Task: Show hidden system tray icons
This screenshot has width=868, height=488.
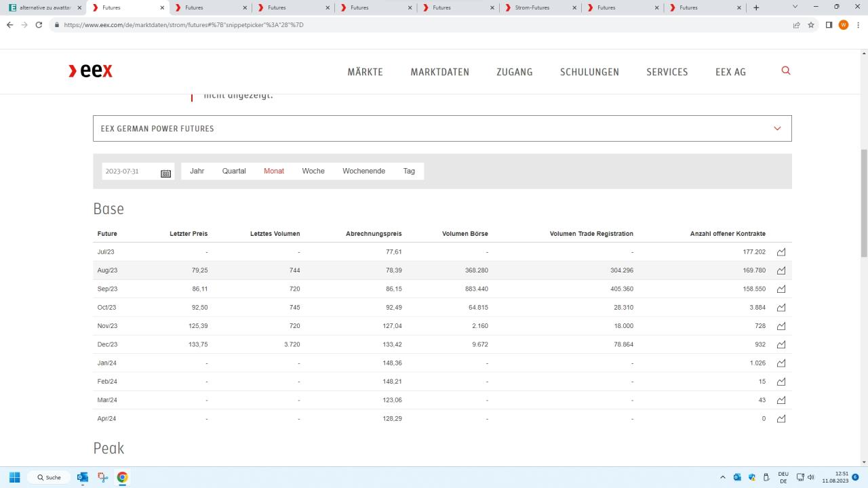Action: pos(722,477)
